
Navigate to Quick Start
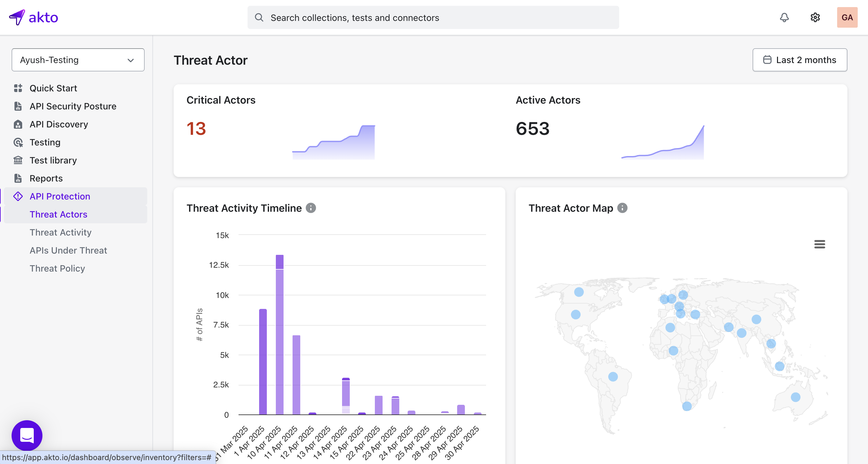tap(53, 88)
